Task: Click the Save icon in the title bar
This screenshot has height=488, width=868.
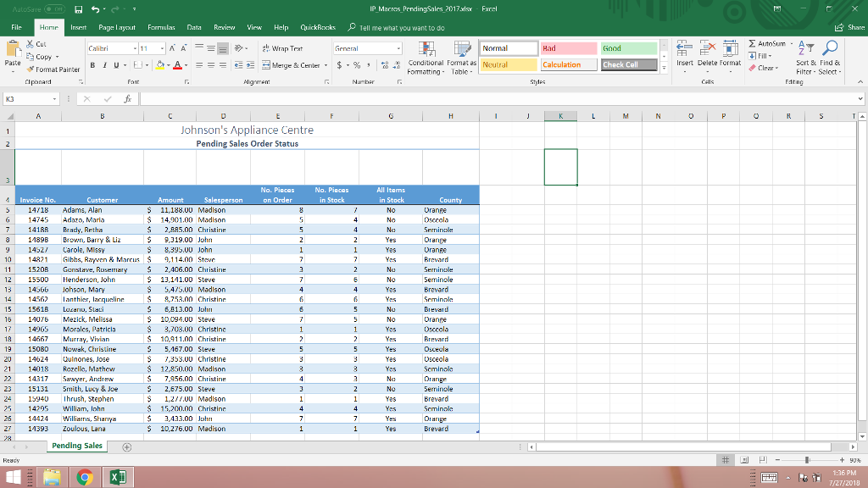Action: (79, 9)
